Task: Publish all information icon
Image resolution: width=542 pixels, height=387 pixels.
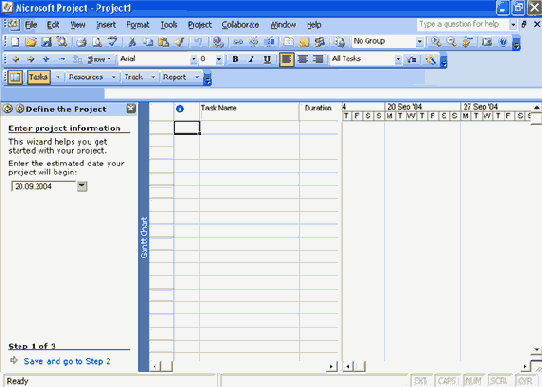Action: point(339,42)
